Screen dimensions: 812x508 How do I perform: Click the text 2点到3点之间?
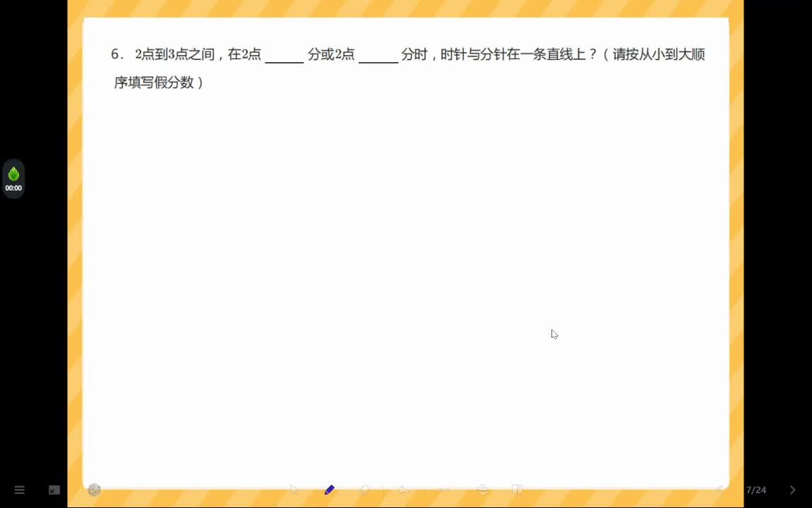click(174, 54)
